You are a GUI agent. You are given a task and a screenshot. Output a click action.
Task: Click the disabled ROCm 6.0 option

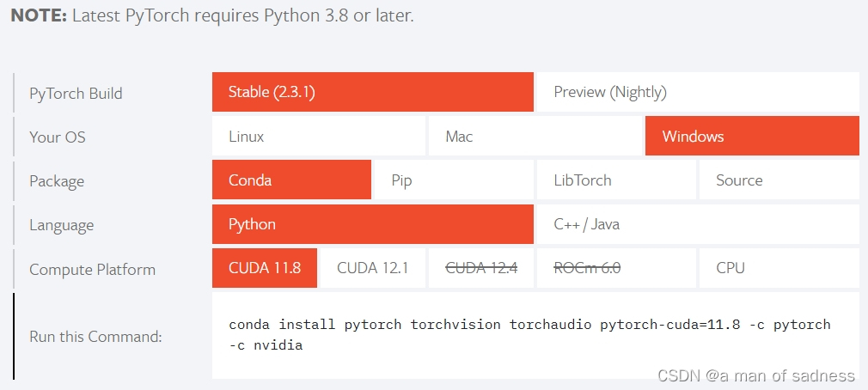616,268
